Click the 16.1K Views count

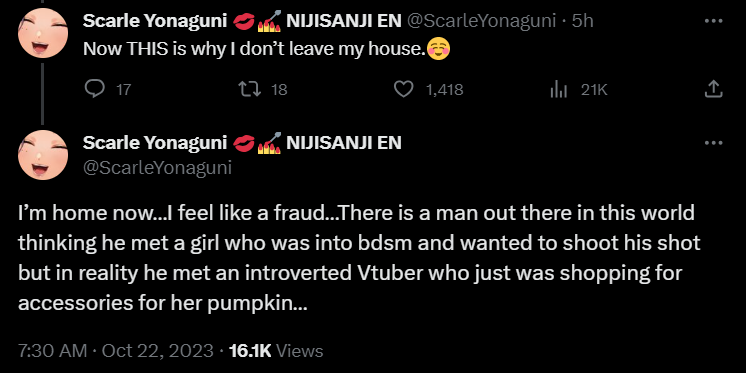point(276,351)
